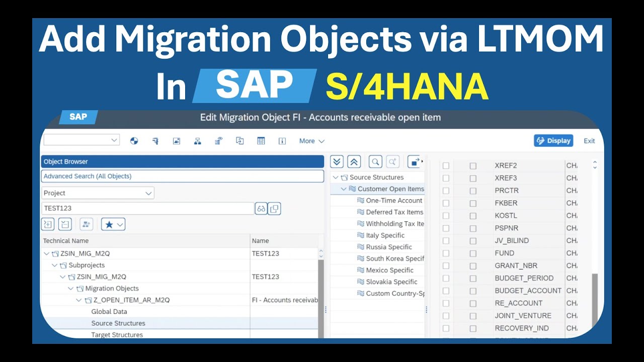The image size is (644, 362).
Task: Click the collapse all double-up arrows icon
Action: tap(354, 162)
